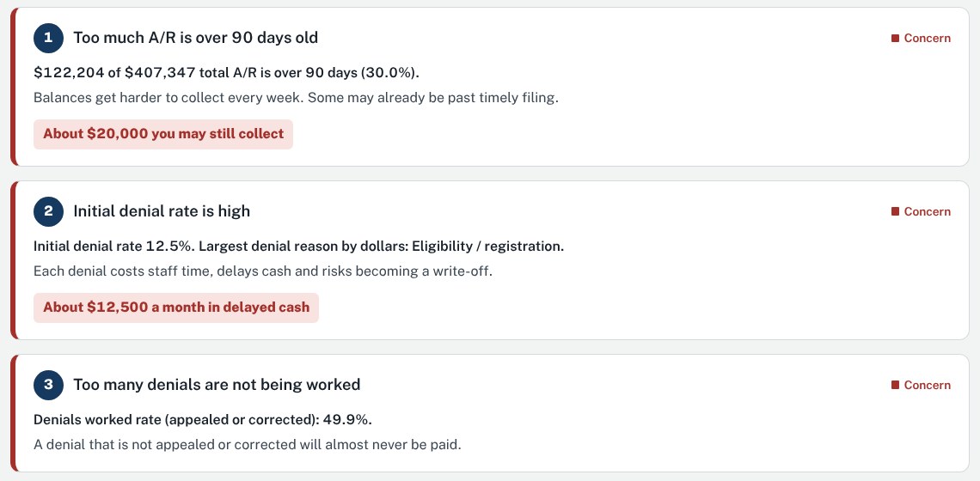Click the number 3 circle badge
The image size is (980, 481).
tap(48, 385)
